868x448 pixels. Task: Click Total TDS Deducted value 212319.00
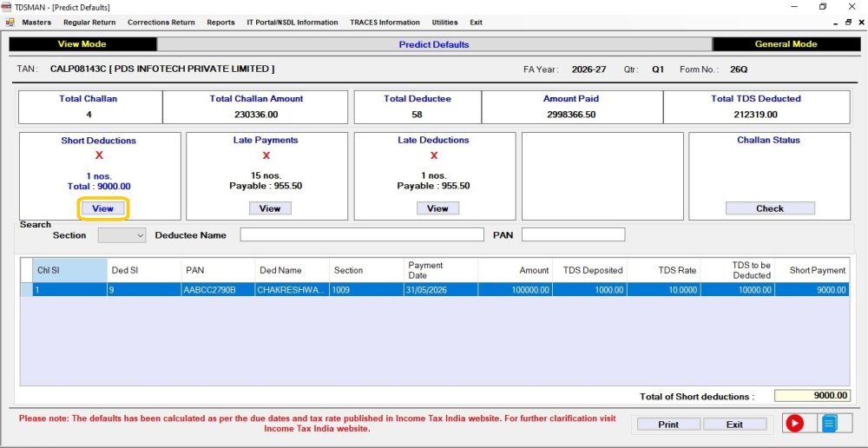tap(756, 115)
